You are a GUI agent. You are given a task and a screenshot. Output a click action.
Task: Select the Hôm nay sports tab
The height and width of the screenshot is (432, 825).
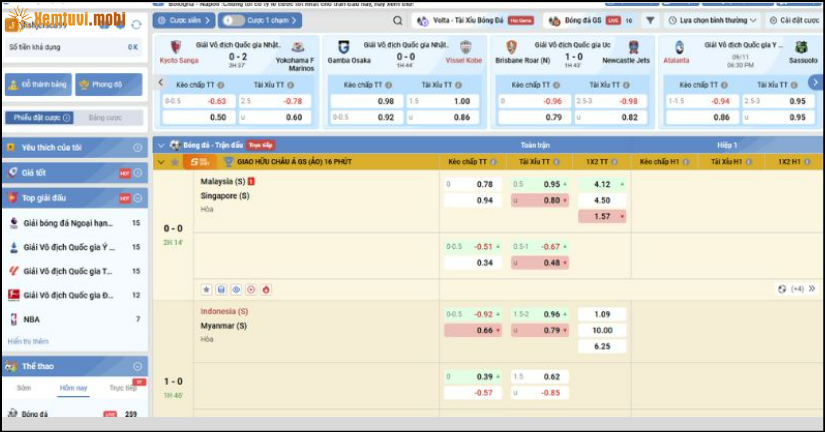point(74,386)
